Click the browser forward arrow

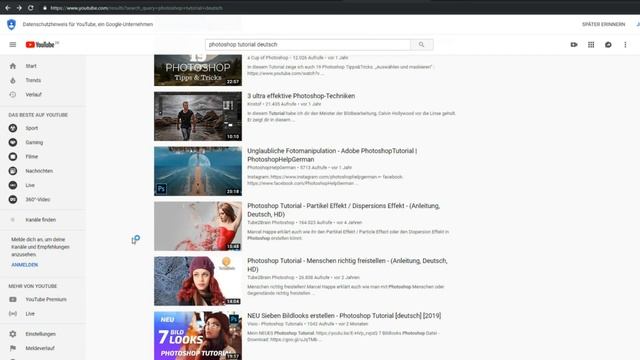19,8
